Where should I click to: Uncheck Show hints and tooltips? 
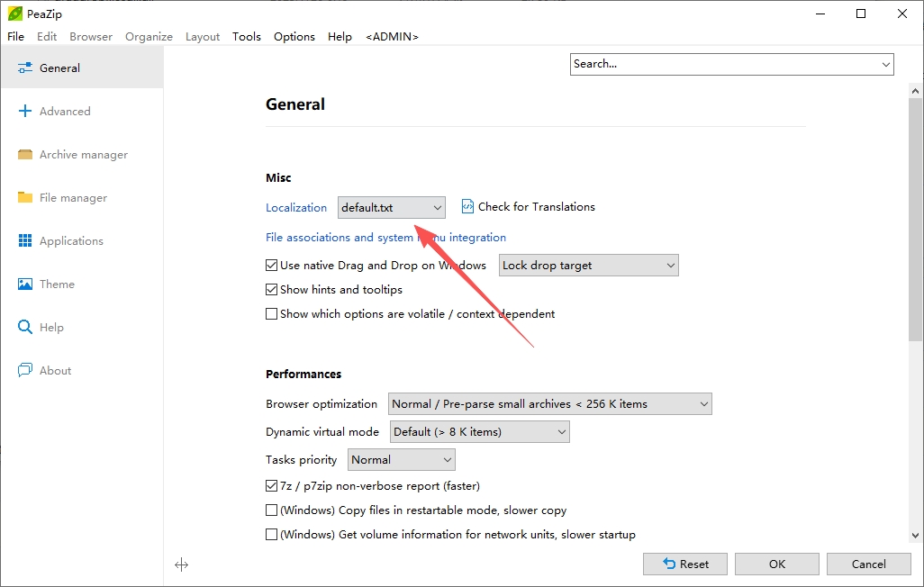point(271,289)
